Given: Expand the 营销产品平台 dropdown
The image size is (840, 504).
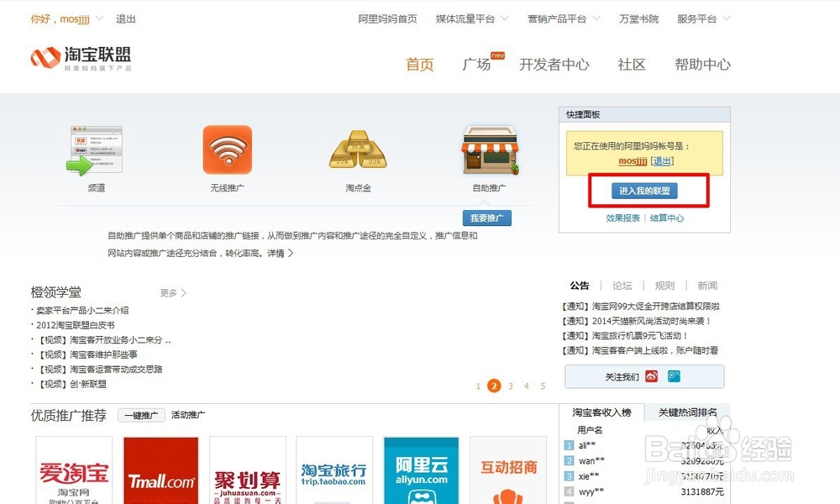Looking at the screenshot, I should [596, 18].
